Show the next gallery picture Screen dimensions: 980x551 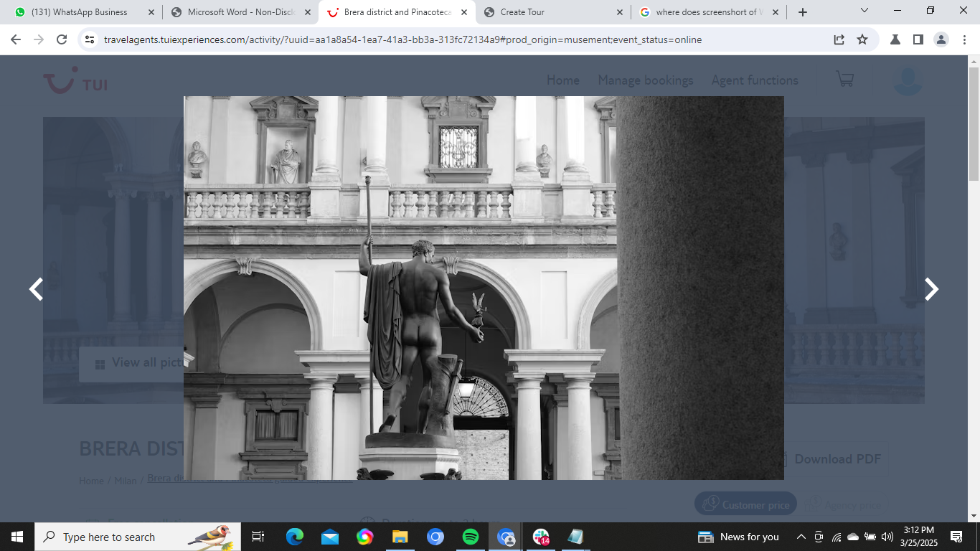(930, 289)
